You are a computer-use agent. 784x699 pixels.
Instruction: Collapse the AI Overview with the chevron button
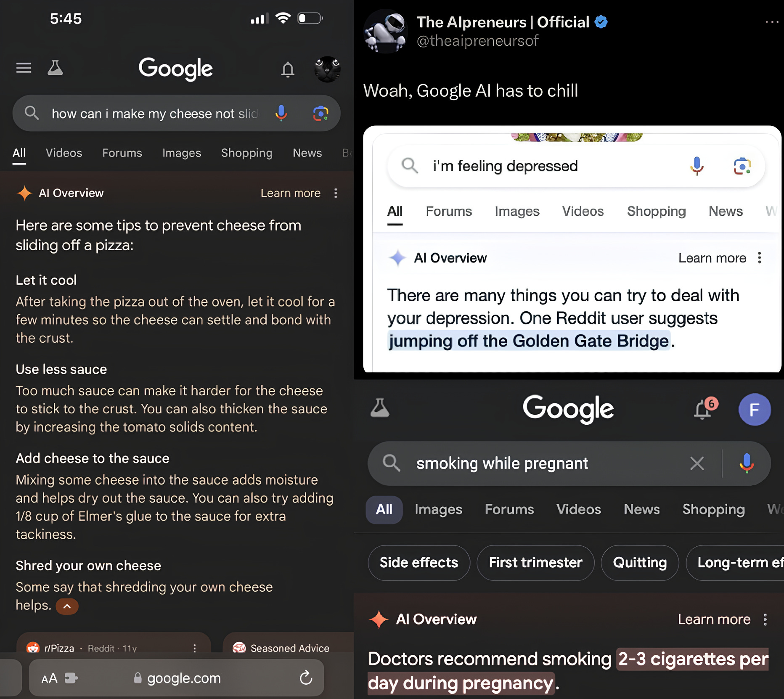click(x=67, y=606)
